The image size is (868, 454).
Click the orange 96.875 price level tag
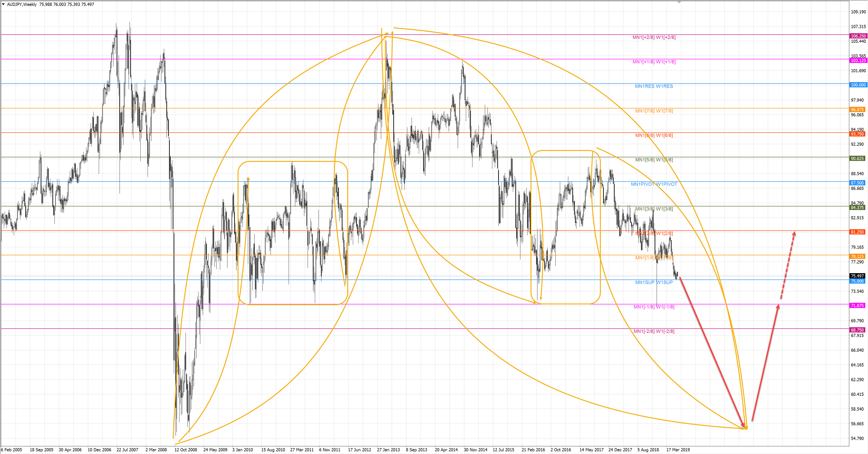tap(857, 110)
